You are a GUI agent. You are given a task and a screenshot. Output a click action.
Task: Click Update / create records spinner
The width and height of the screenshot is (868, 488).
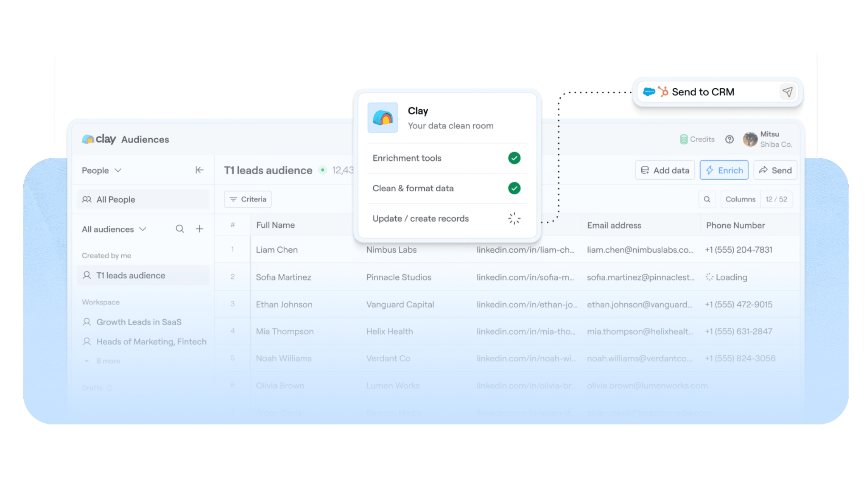(x=514, y=218)
